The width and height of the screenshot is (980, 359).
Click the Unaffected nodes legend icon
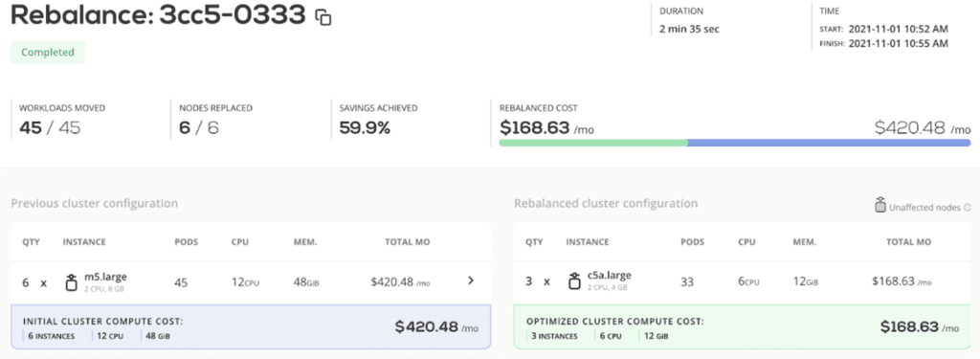pyautogui.click(x=880, y=205)
